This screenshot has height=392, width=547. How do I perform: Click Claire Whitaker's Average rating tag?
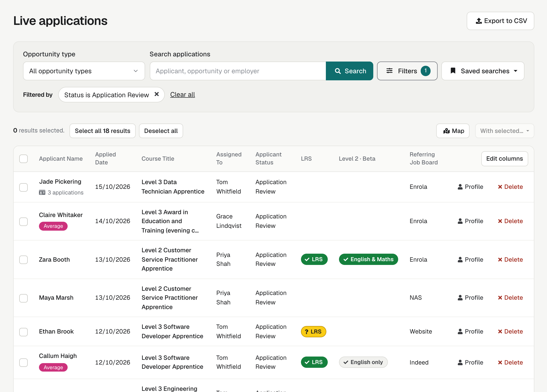[53, 226]
